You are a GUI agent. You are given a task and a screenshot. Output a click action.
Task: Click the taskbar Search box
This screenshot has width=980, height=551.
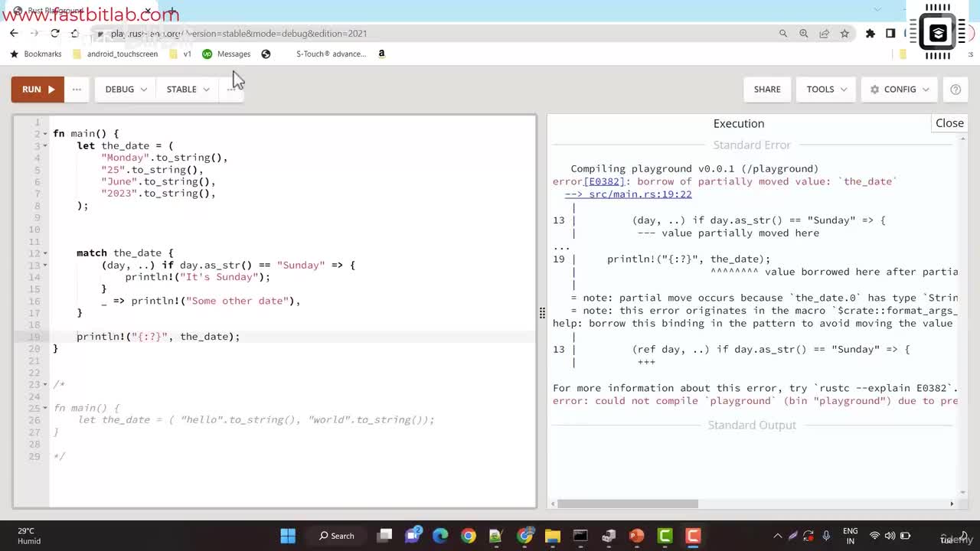(337, 536)
